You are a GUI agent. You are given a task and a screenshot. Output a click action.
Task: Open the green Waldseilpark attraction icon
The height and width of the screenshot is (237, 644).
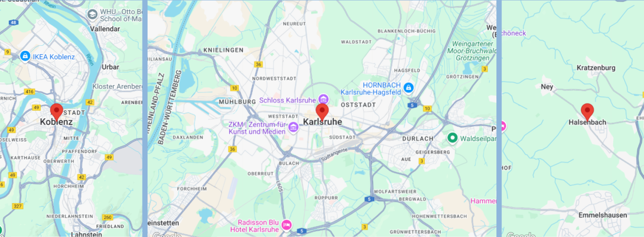tap(453, 138)
